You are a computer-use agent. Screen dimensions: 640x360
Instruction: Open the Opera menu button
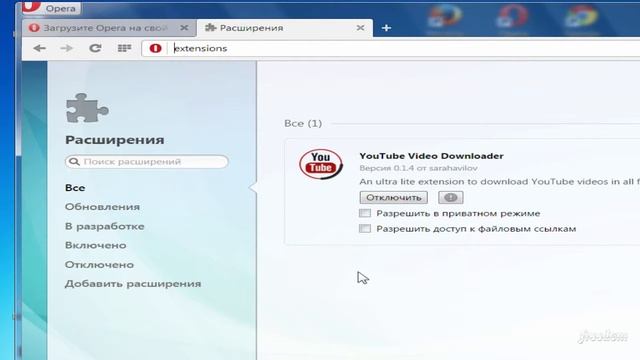[x=51, y=7]
